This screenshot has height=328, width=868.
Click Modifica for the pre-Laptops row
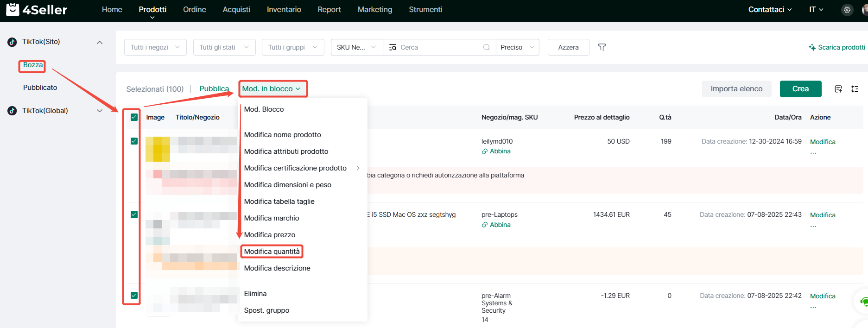[x=823, y=215]
